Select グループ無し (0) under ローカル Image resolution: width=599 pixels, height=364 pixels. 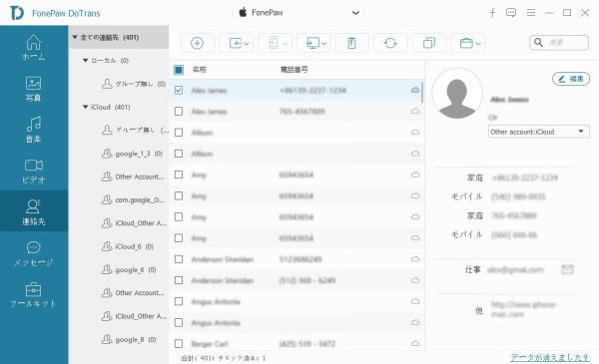(134, 84)
